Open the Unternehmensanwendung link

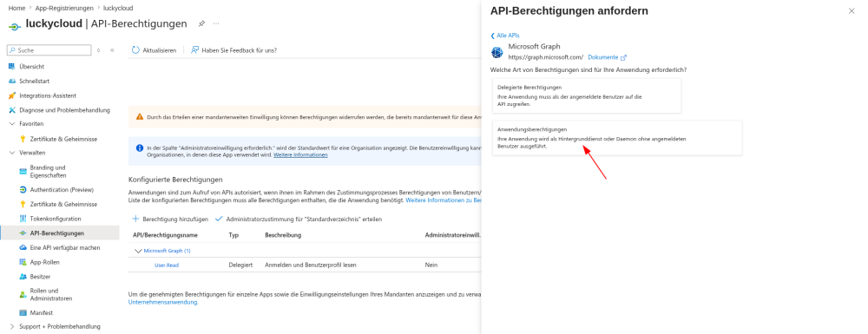tap(163, 302)
